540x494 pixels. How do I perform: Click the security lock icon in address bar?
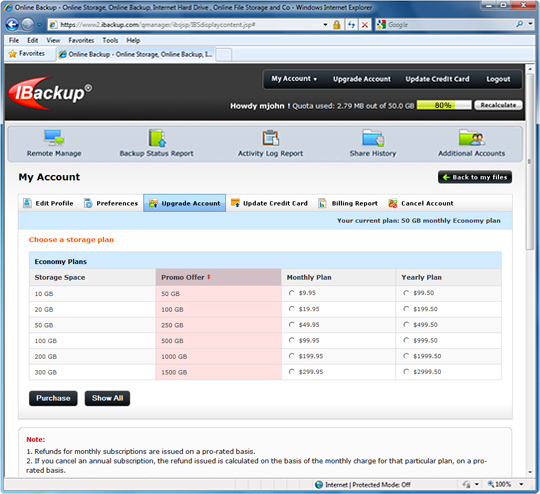(x=336, y=24)
